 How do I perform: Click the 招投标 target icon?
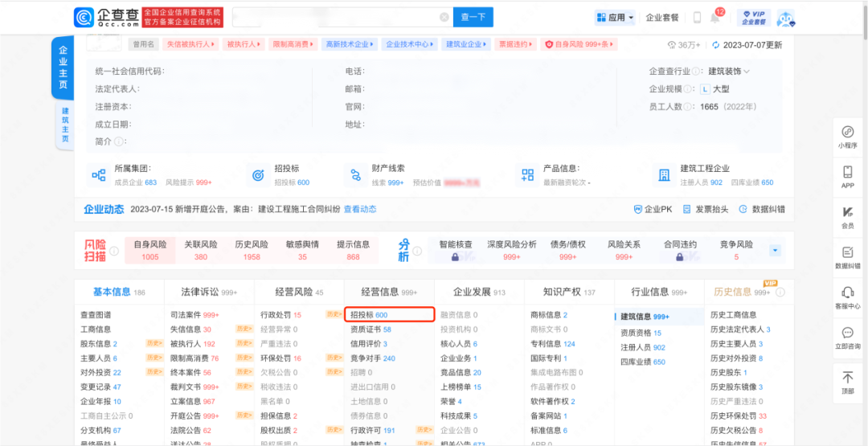pyautogui.click(x=258, y=175)
